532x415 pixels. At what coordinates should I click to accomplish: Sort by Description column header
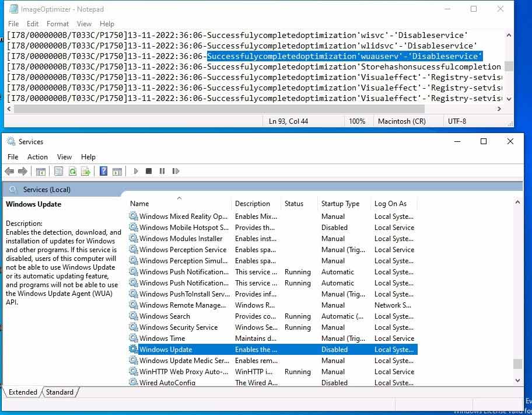click(256, 204)
